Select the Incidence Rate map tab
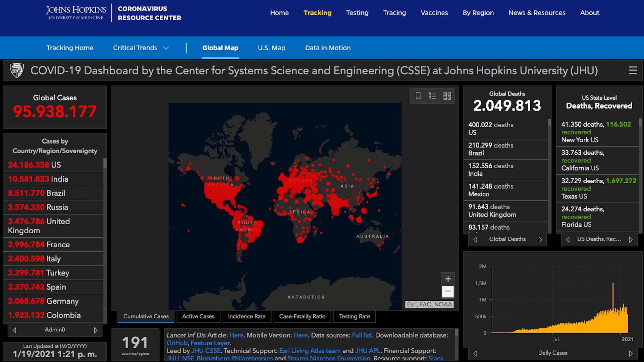Image resolution: width=644 pixels, height=362 pixels. [x=247, y=316]
